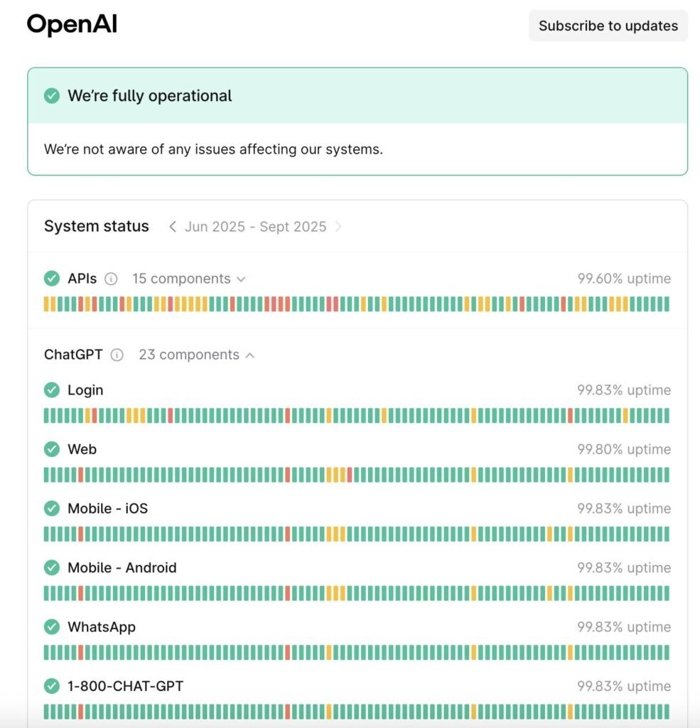The width and height of the screenshot is (700, 728).
Task: Click the green check icon beside Login
Action: [52, 390]
